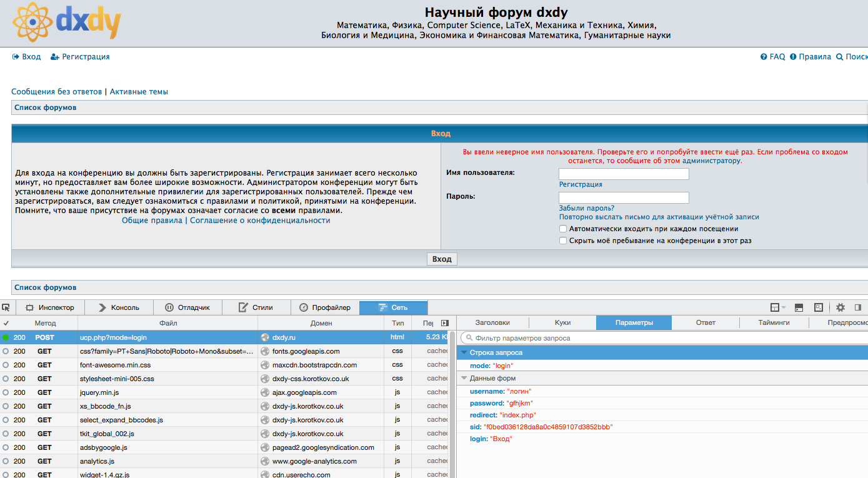Click the user-plus icon beside Регистрация
Screen dimensions: 868x478
point(55,57)
